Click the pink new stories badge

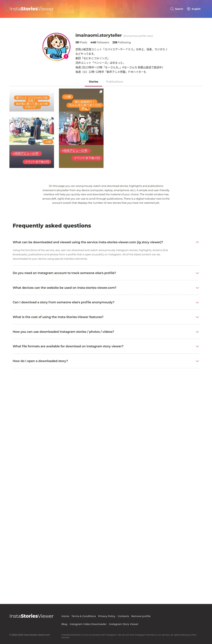[x=66, y=56]
